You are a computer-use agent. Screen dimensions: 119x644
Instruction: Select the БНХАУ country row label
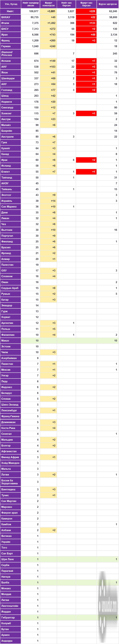10,17
